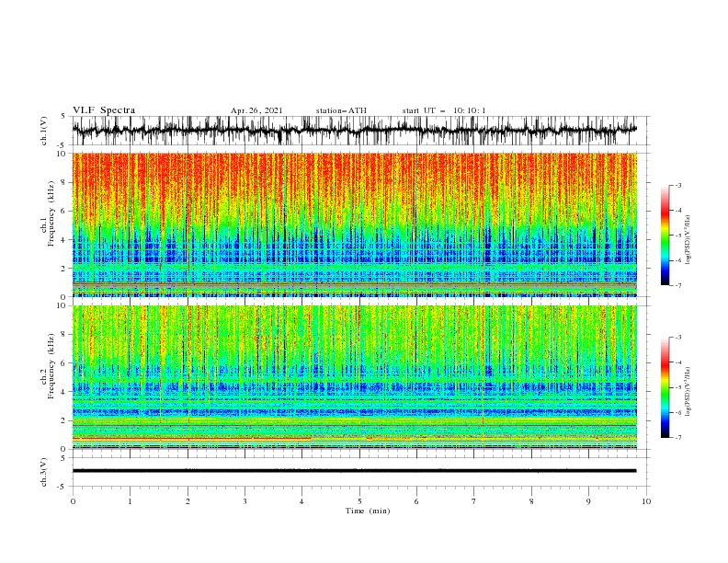Click the ch.1 spectrogram panel

354,224
